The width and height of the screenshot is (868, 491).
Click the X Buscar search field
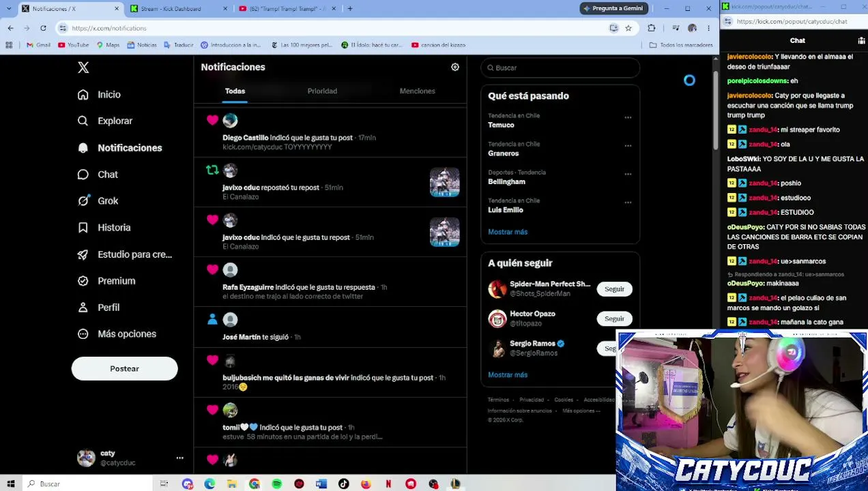(x=560, y=68)
